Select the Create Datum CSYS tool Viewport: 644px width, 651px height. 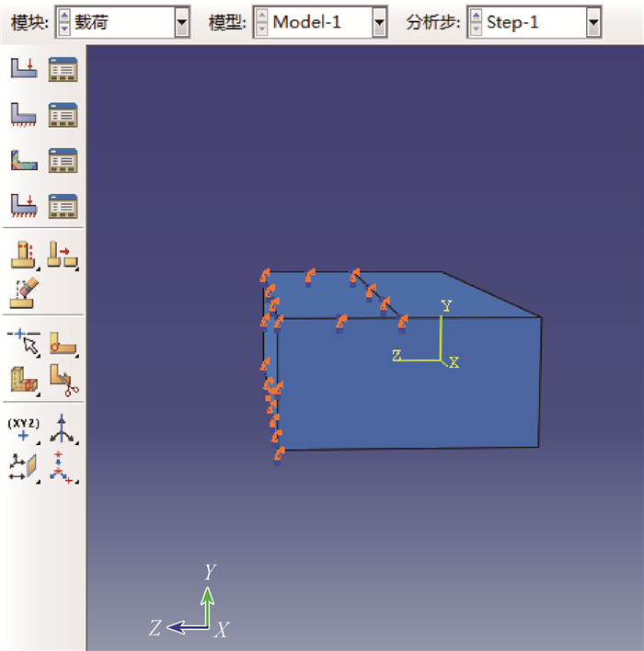click(x=63, y=429)
